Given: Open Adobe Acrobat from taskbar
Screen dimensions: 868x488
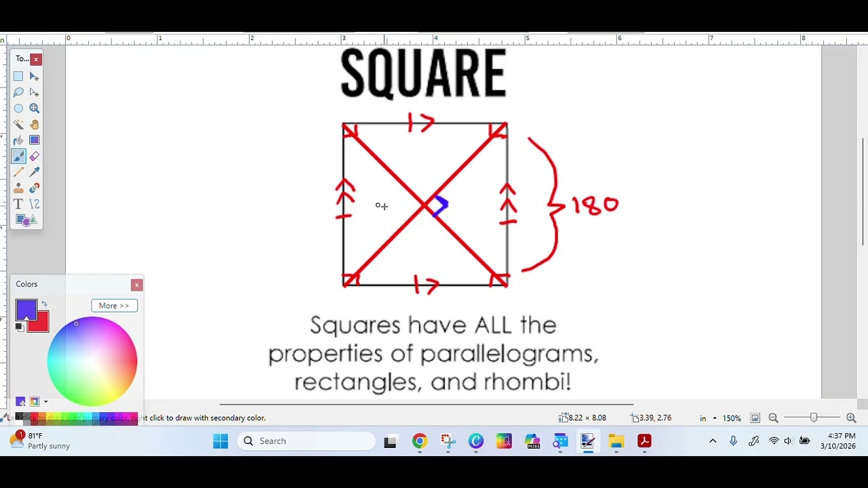Looking at the screenshot, I should tap(644, 441).
